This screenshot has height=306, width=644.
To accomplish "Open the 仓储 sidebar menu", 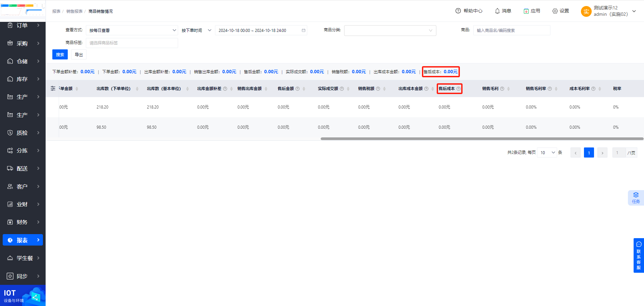I will pos(23,61).
